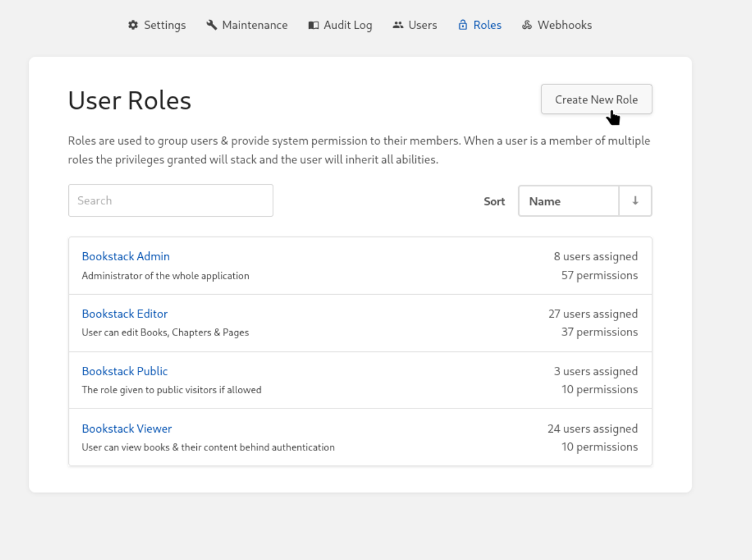Open the Bookstack Editor role
This screenshot has width=752, height=560.
click(125, 314)
